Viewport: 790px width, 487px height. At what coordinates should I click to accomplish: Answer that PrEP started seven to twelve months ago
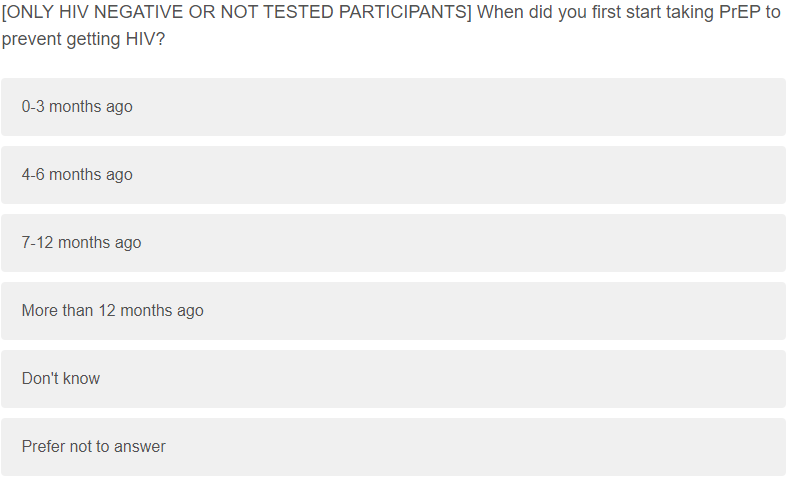[x=393, y=243]
